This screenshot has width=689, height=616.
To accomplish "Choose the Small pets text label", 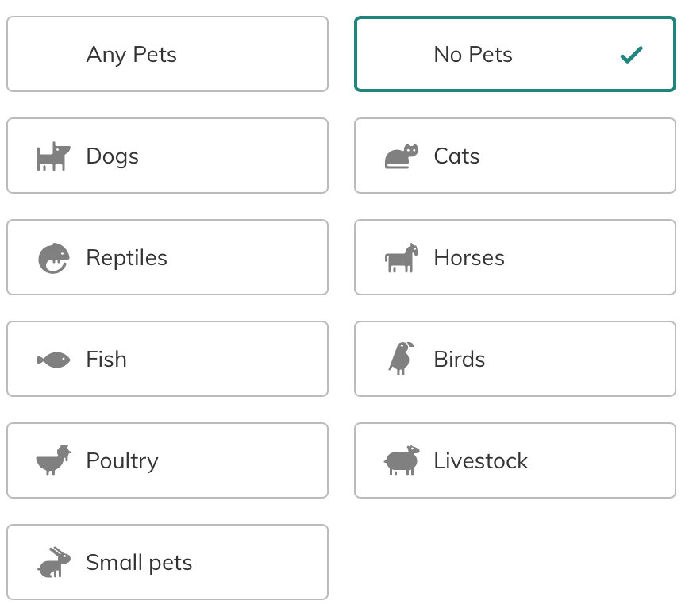I will coord(139,563).
